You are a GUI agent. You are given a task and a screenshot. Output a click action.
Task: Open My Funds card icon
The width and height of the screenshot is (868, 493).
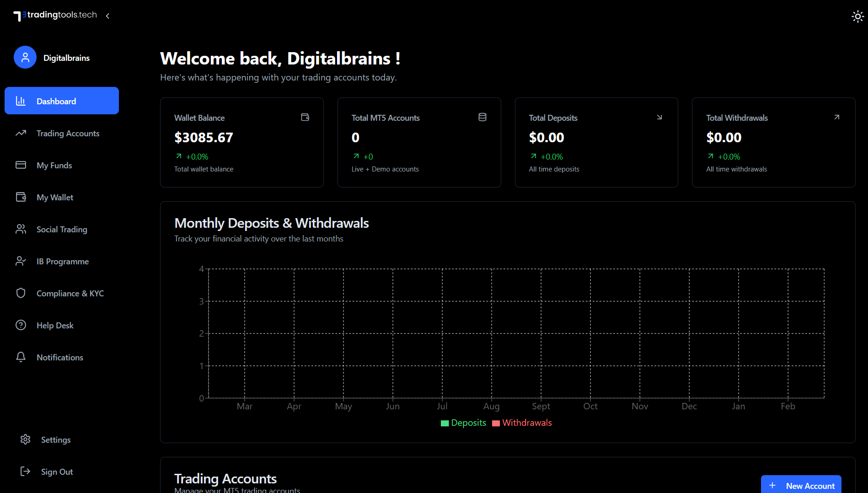(21, 165)
